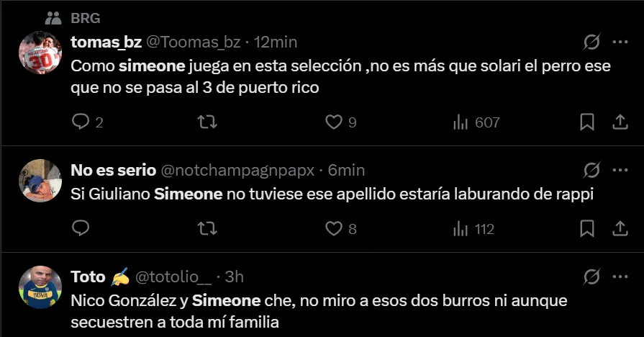This screenshot has width=644, height=337.
Task: Reply to tomas_bz's tweet
Action: pyautogui.click(x=81, y=122)
